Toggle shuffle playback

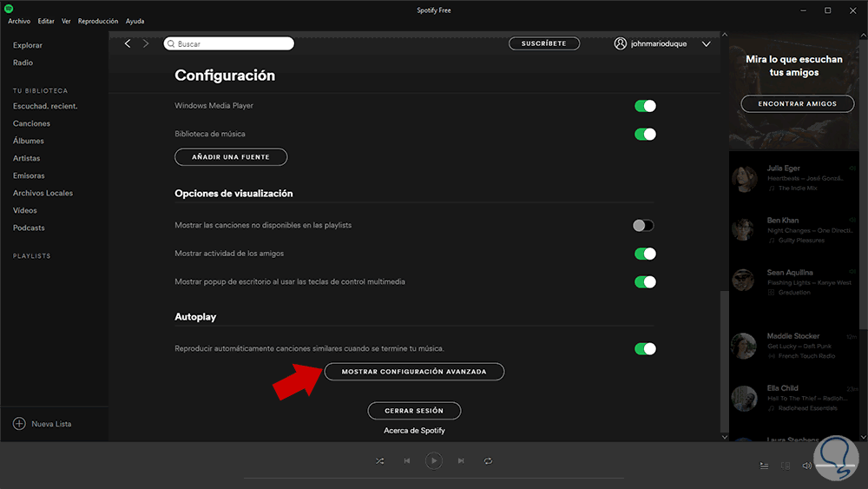click(x=380, y=460)
